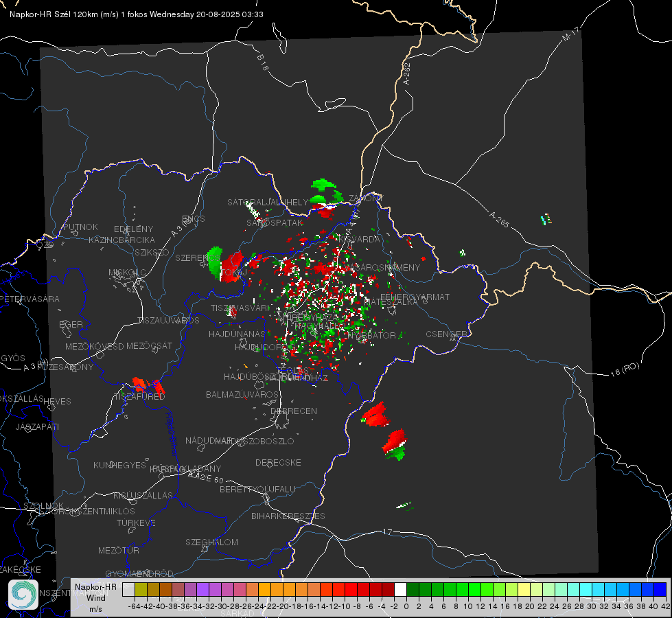This screenshot has height=618, width=672.
Task: Click the MEZOKOVESD city label
Action: 94,346
